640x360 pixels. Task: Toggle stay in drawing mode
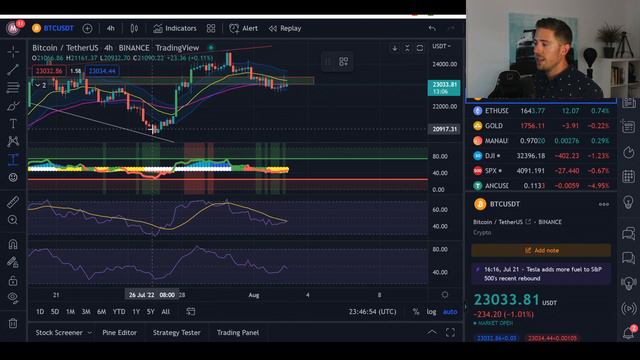13,262
